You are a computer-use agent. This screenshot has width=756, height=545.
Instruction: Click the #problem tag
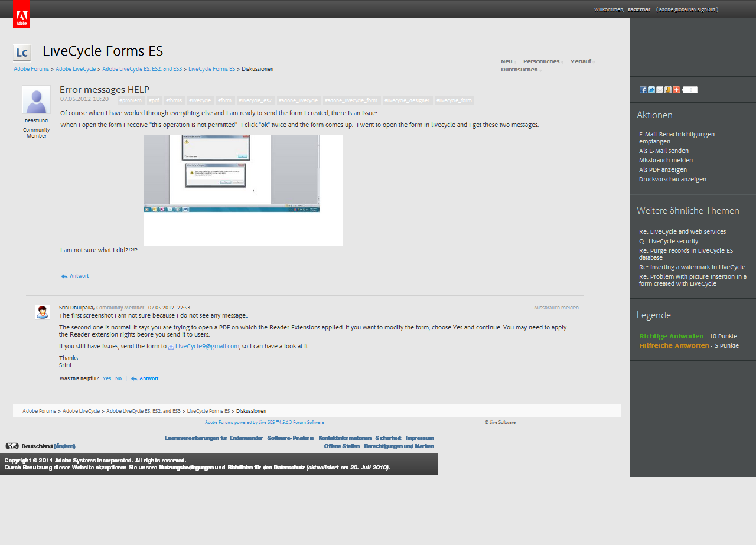[x=131, y=100]
